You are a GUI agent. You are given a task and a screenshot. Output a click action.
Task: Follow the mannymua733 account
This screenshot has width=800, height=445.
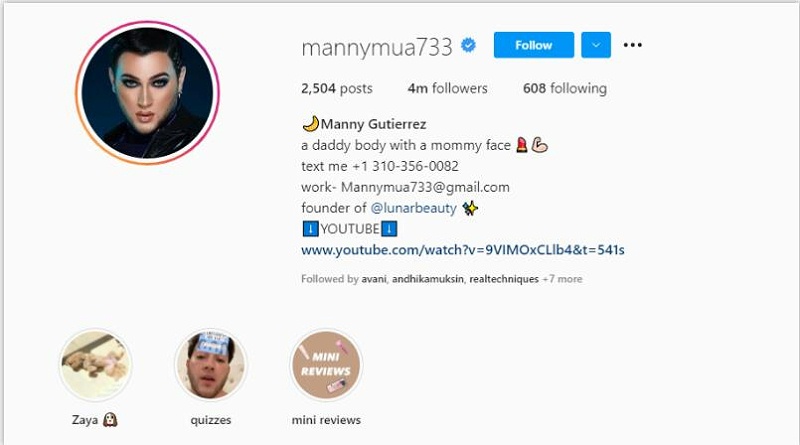pyautogui.click(x=534, y=45)
